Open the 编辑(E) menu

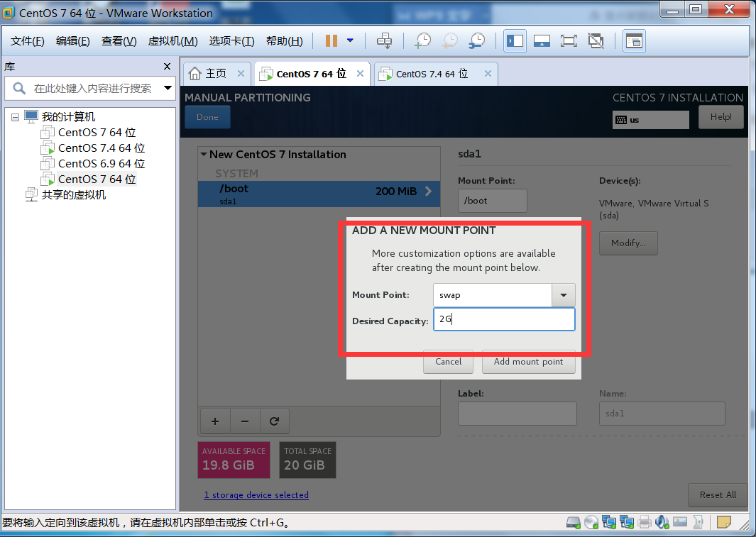coord(73,41)
